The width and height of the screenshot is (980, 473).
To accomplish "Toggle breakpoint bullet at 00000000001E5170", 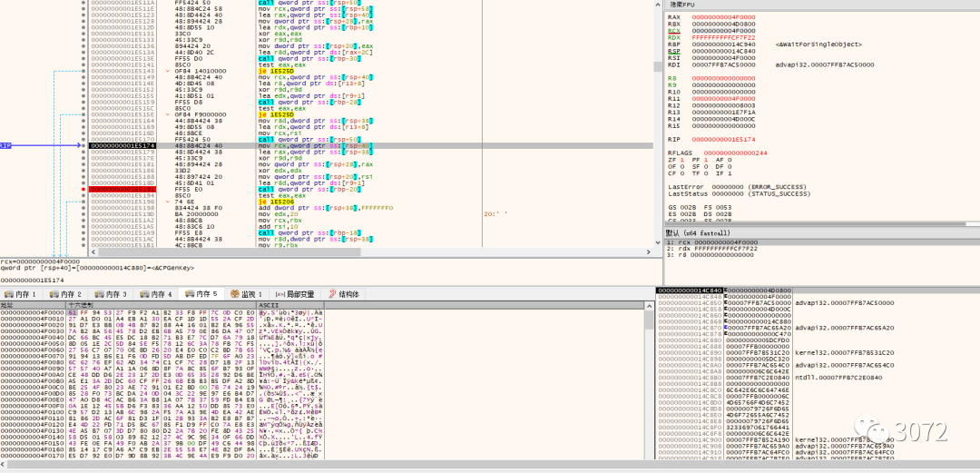I will point(83,140).
